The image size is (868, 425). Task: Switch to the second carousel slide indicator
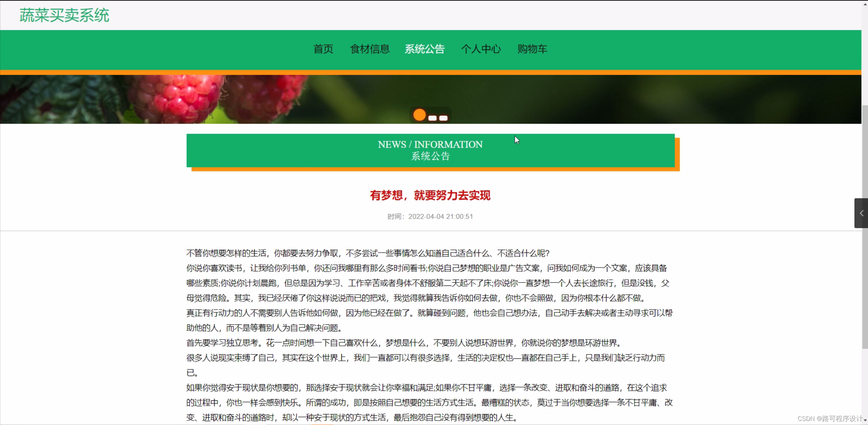click(432, 118)
